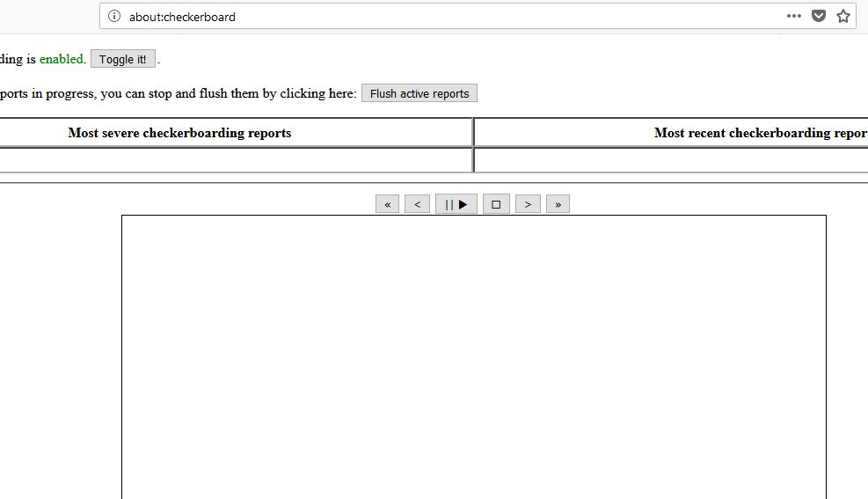868x499 pixels.
Task: Click the green 'enabled' status text
Action: point(62,59)
